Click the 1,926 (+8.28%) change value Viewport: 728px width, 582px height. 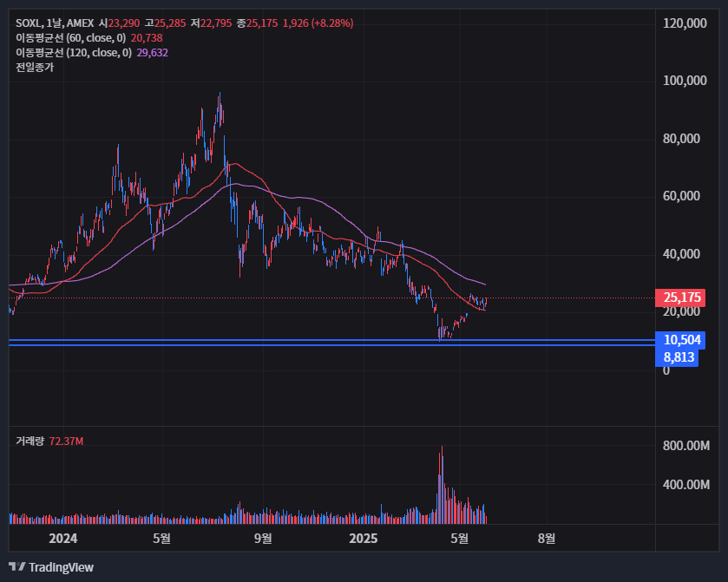318,23
